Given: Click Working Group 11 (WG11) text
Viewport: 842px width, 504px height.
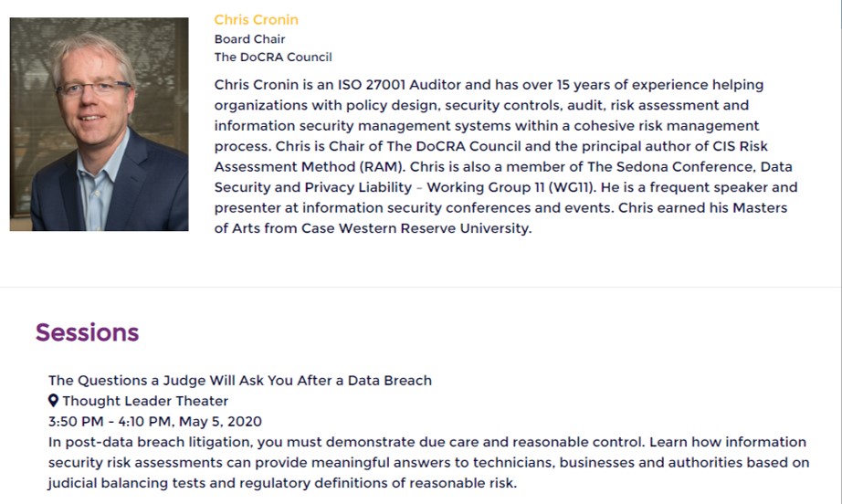Looking at the screenshot, I should [511, 187].
